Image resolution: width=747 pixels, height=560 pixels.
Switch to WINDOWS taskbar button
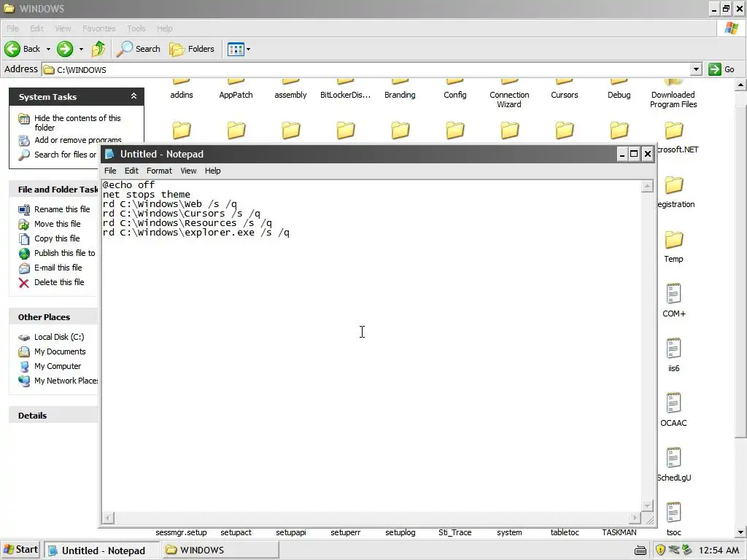(221, 550)
